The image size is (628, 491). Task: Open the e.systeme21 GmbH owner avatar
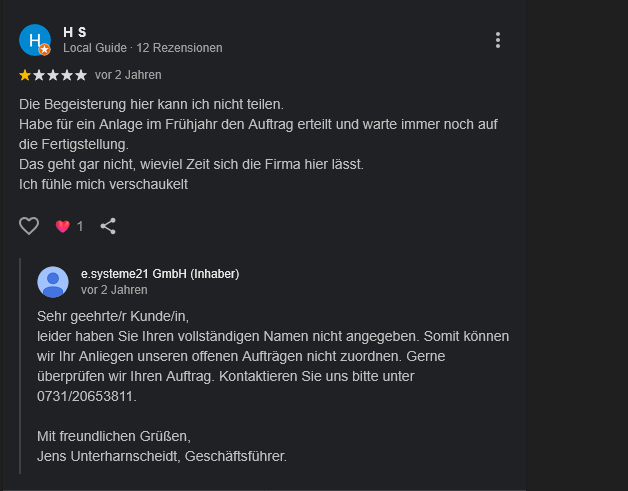pos(53,281)
